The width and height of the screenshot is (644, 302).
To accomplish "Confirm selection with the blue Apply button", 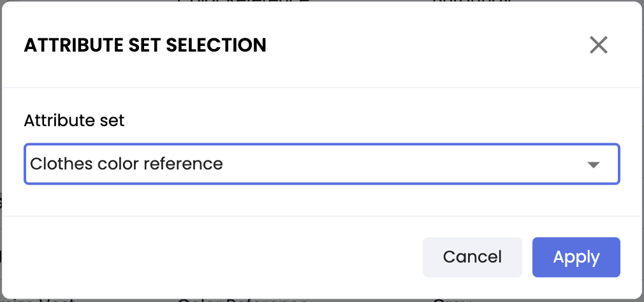I will click(x=576, y=257).
